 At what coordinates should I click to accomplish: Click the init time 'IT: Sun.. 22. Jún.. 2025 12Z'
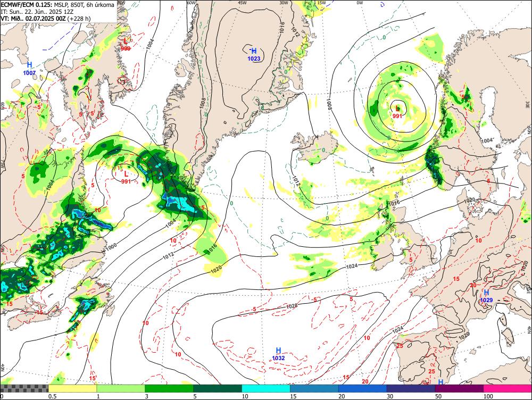(37, 12)
